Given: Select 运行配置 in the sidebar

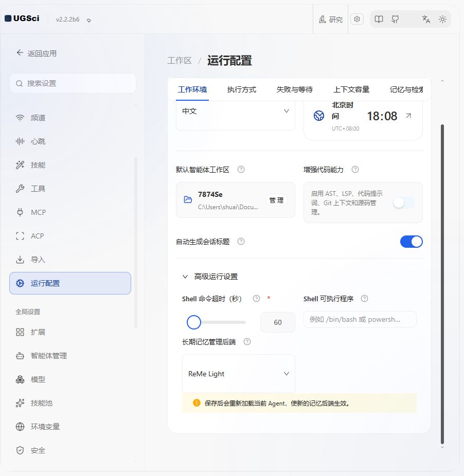Looking at the screenshot, I should 70,283.
